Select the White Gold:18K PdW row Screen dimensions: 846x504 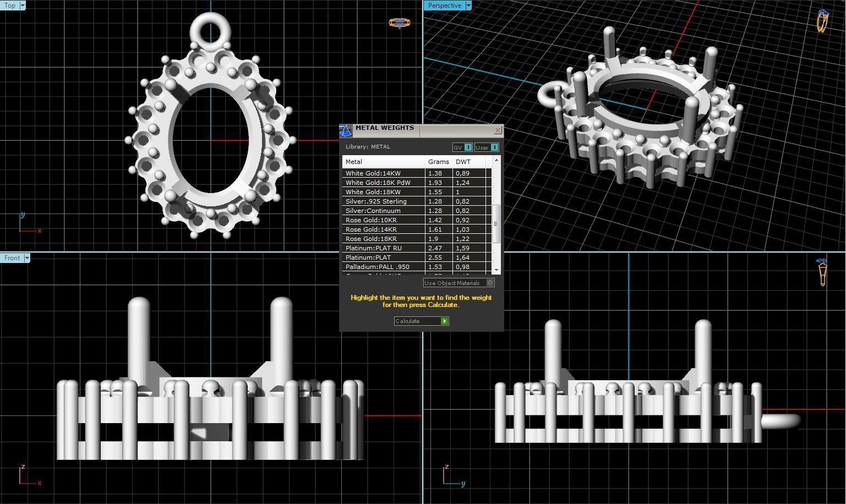tap(417, 183)
